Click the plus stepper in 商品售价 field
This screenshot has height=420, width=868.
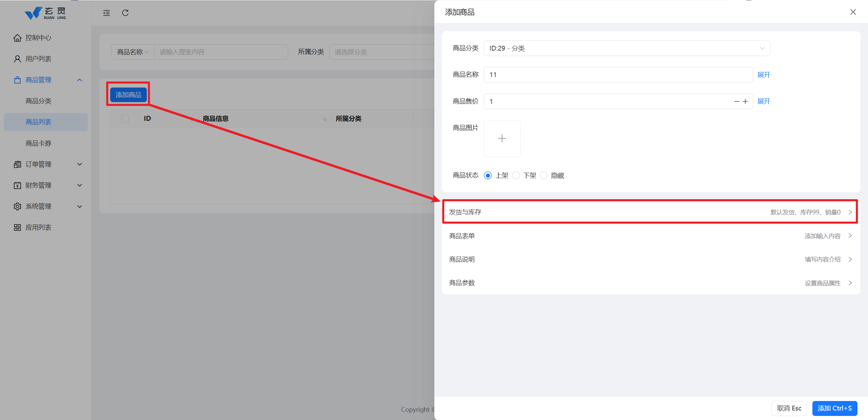pos(745,101)
